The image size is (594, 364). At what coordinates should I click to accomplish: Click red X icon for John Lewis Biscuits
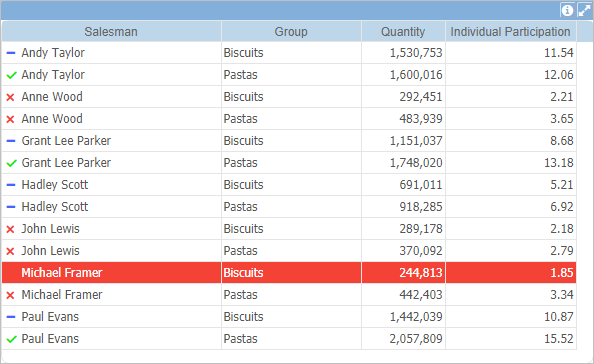coord(11,229)
